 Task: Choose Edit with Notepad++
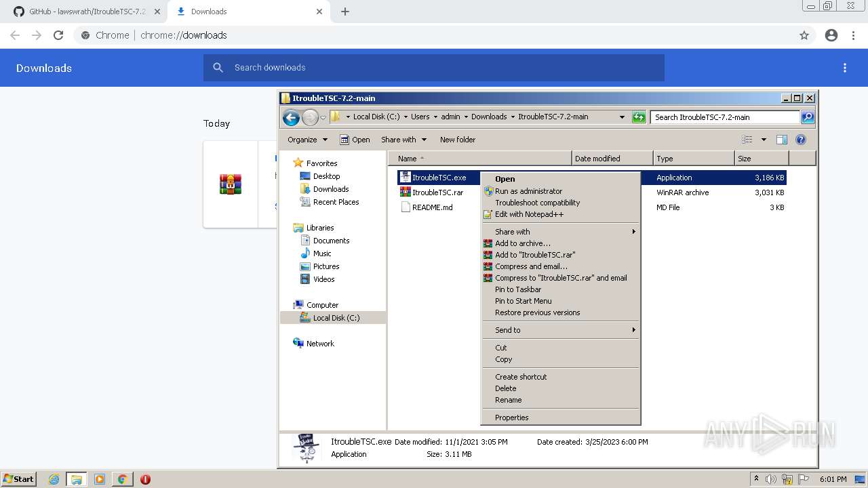pos(561,214)
